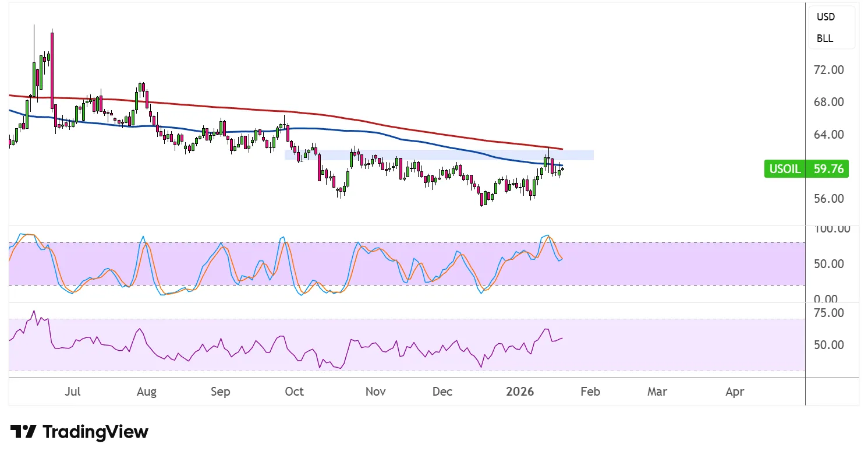
Task: Click the BLL unit label
Action: [x=824, y=38]
